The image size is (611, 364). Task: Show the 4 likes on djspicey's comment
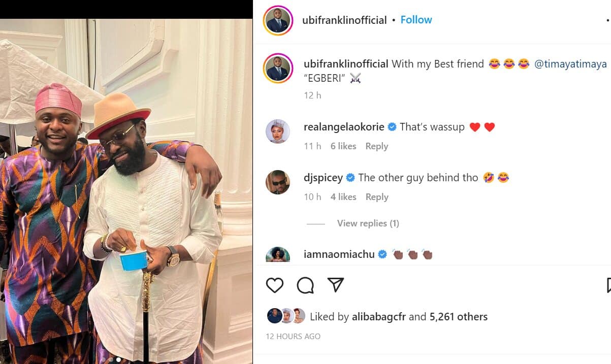[343, 197]
